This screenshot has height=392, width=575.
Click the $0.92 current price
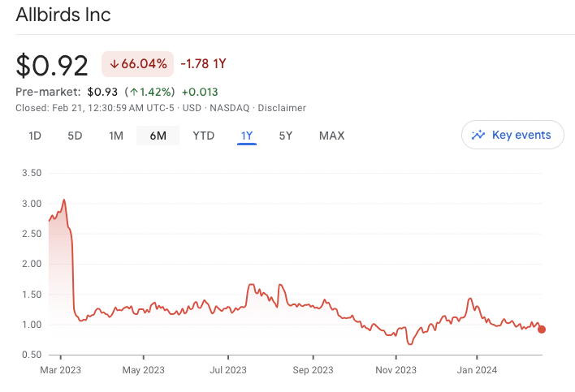click(x=52, y=66)
